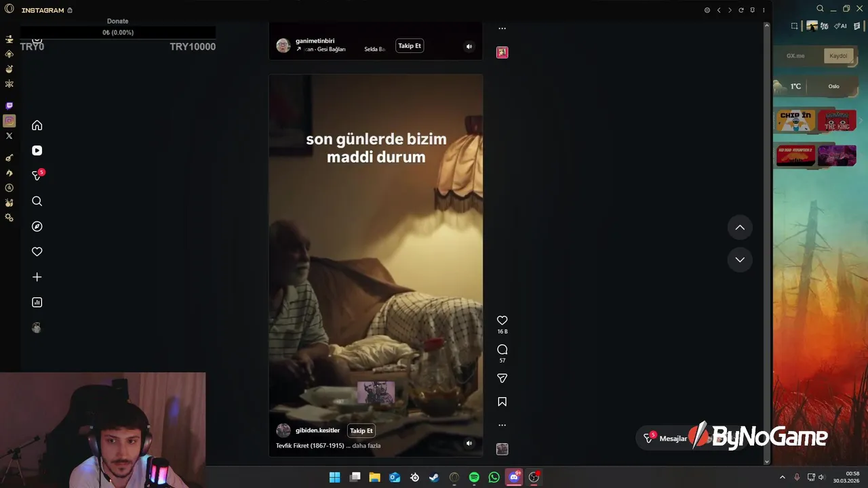868x488 pixels.
Task: Open Spotify from the taskbar
Action: pyautogui.click(x=474, y=477)
